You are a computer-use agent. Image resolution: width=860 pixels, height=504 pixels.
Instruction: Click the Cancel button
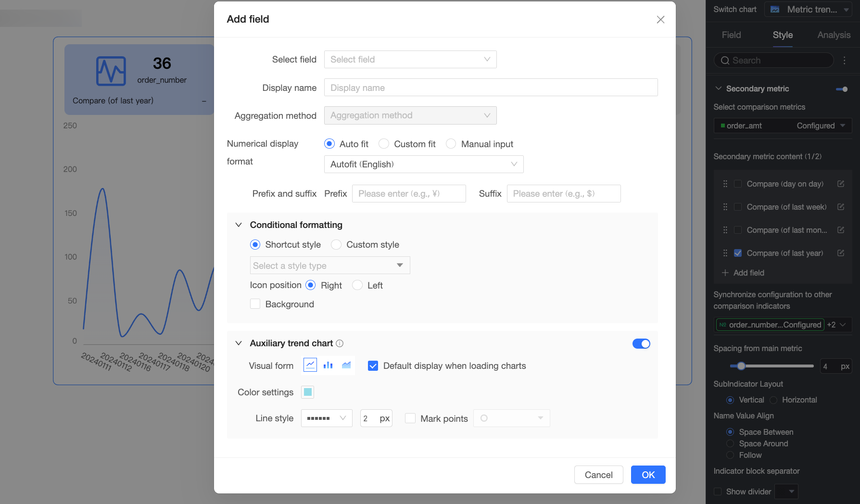click(598, 475)
